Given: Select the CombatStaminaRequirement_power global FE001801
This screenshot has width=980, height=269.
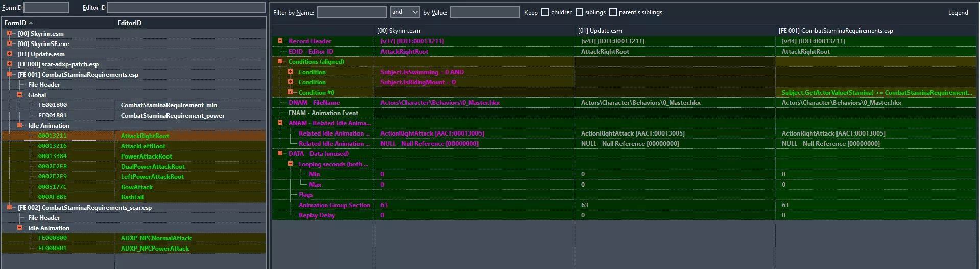Looking at the screenshot, I should 133,115.
